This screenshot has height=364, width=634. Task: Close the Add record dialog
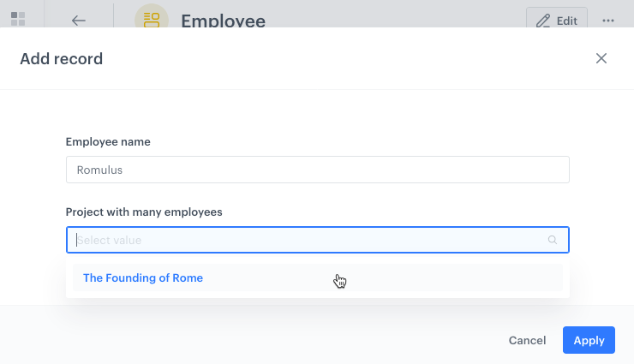(601, 58)
